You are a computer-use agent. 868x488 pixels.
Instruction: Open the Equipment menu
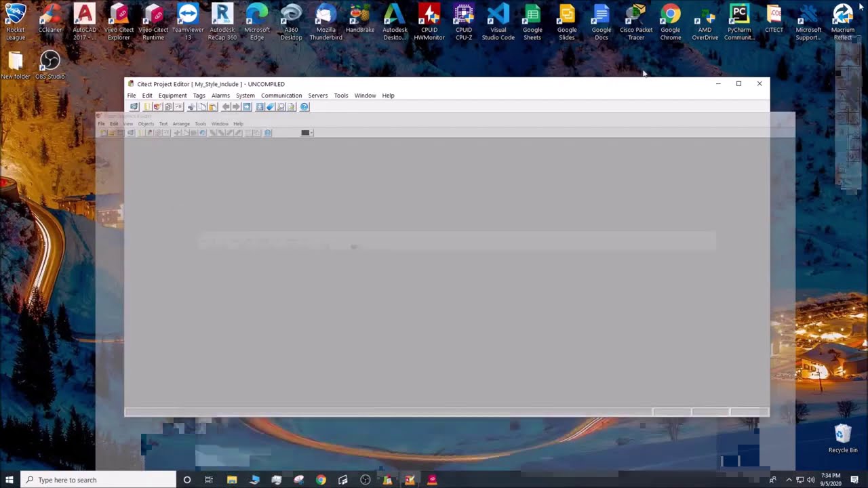[172, 96]
